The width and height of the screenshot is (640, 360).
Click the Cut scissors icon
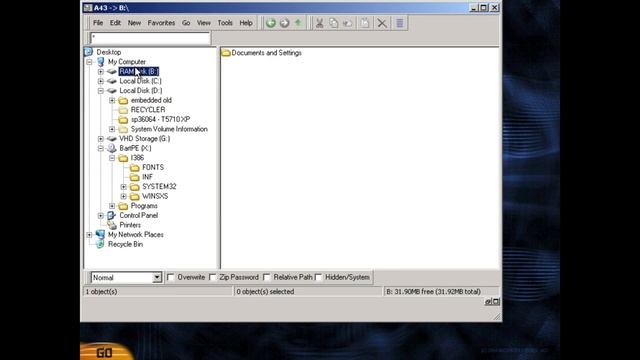[320, 23]
